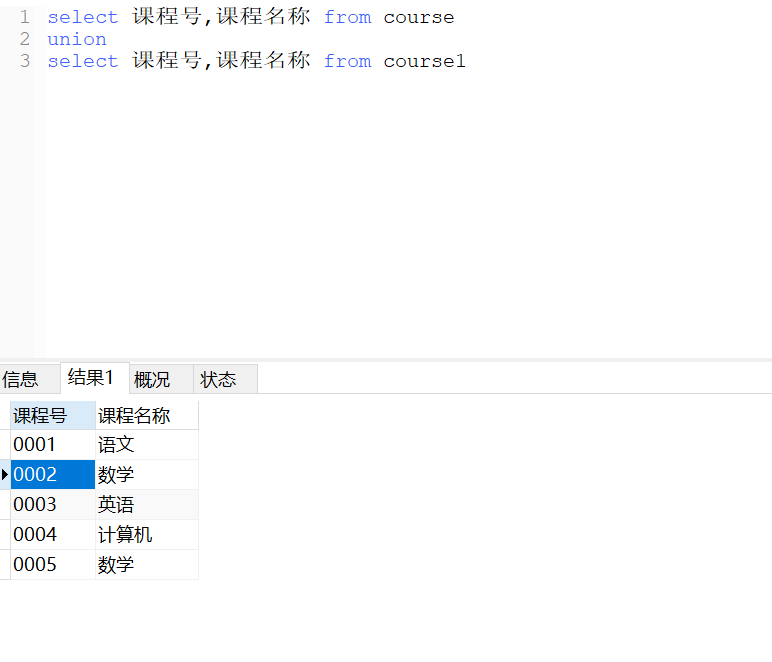Click from keyword on line 1
The image size is (772, 662).
[x=348, y=17]
